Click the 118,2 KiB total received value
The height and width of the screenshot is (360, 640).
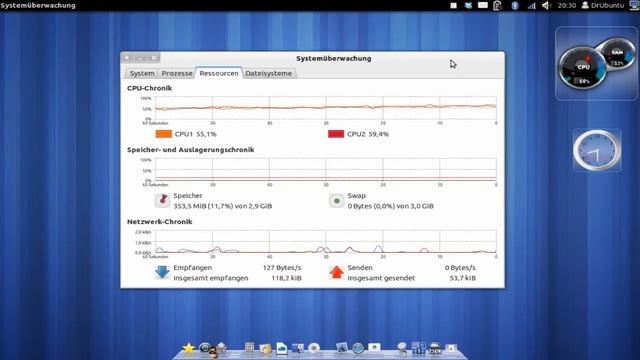(287, 278)
